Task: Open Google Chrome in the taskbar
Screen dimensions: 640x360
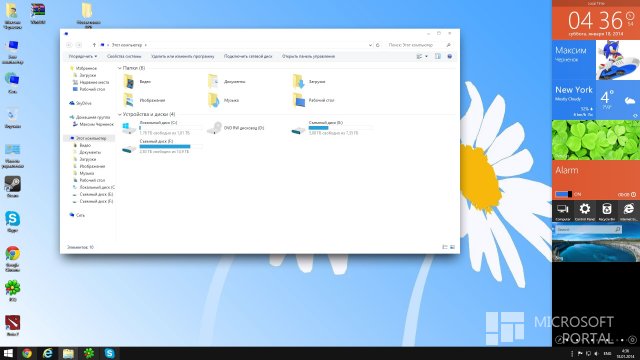Action: click(27, 353)
